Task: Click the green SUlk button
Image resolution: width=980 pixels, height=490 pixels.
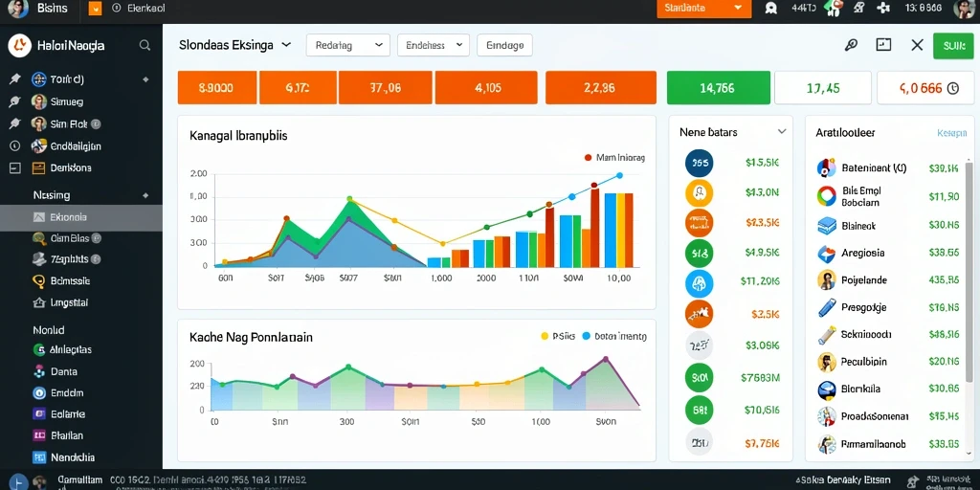Action: [954, 46]
